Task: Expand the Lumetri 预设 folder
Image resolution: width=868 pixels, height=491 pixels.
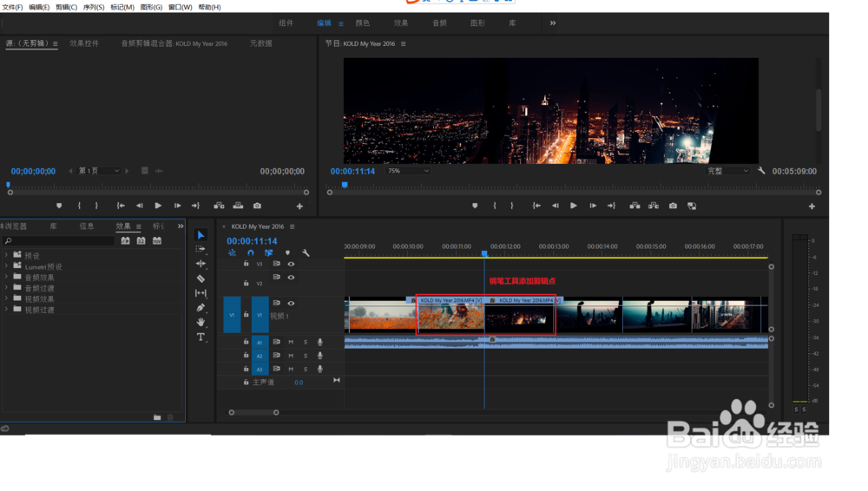Action: 7,266
